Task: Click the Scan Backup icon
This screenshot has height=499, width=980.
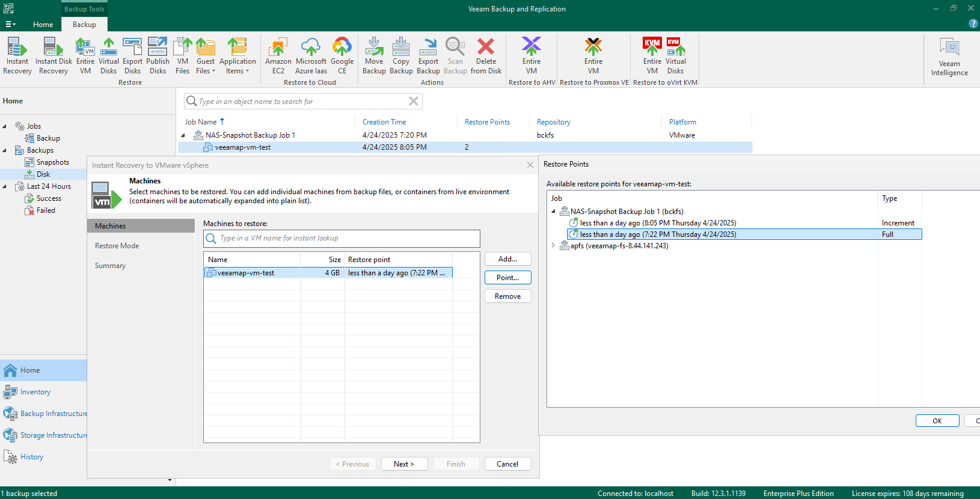Action: point(455,56)
